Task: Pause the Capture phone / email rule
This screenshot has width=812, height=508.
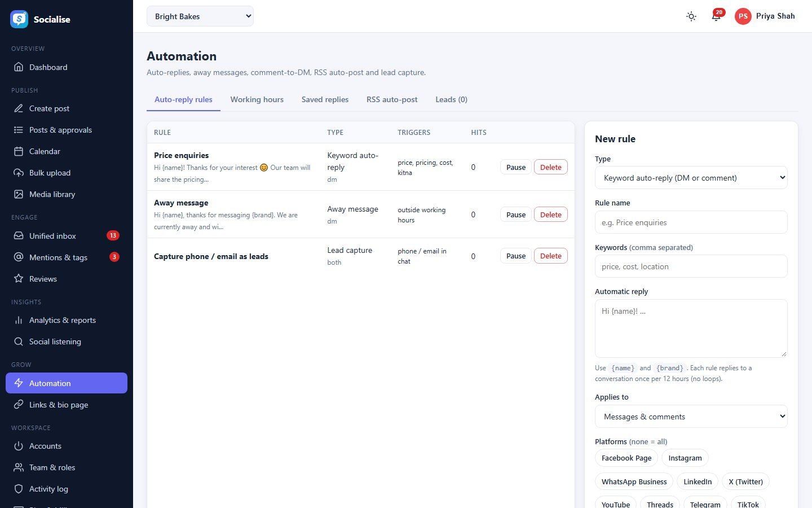Action: click(x=516, y=256)
